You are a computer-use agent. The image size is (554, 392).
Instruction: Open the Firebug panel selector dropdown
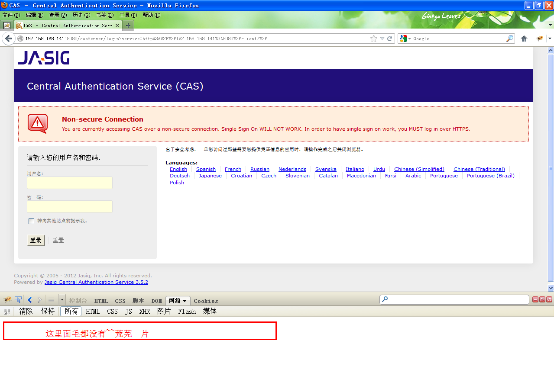[x=62, y=300]
